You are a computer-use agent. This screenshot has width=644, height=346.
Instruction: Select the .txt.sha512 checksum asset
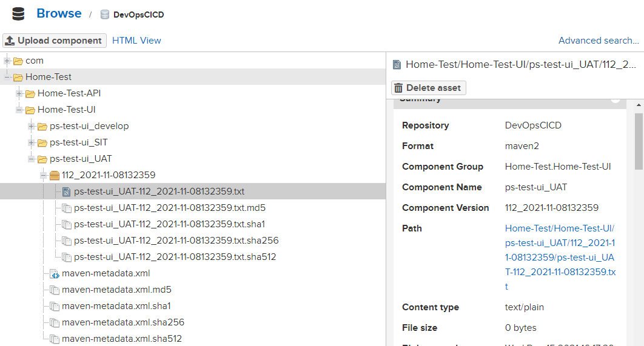175,257
